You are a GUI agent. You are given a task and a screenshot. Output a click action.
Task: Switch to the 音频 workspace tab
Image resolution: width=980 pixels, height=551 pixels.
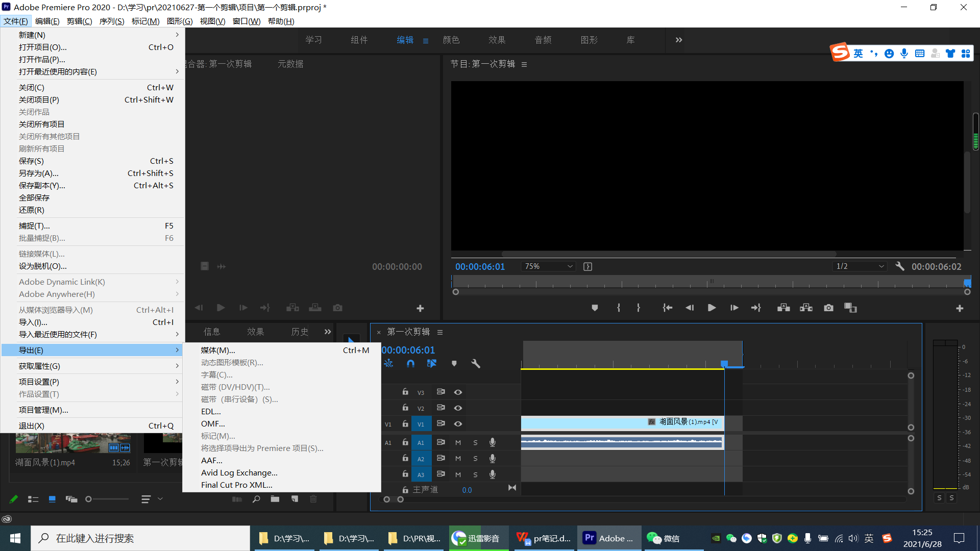(543, 40)
